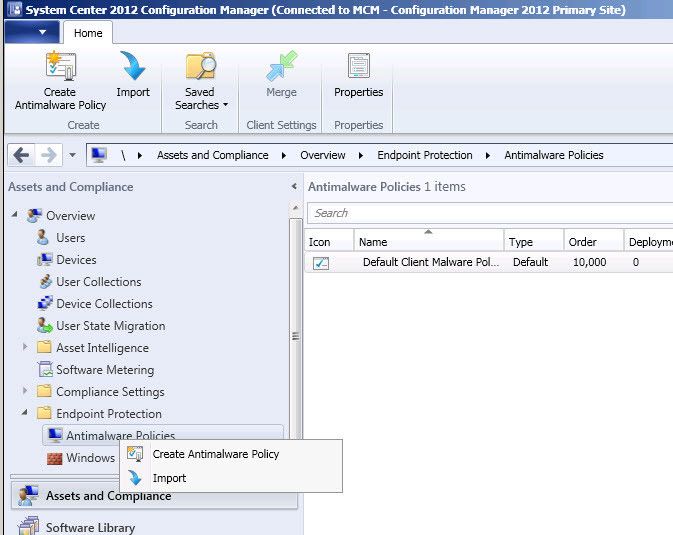Sort by the Name column header
673x535 pixels.
[429, 242]
